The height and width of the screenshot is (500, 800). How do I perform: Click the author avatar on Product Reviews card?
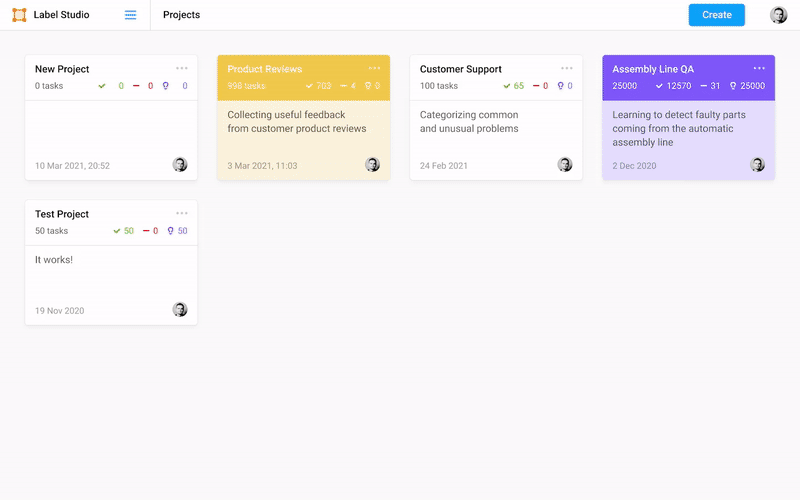372,164
